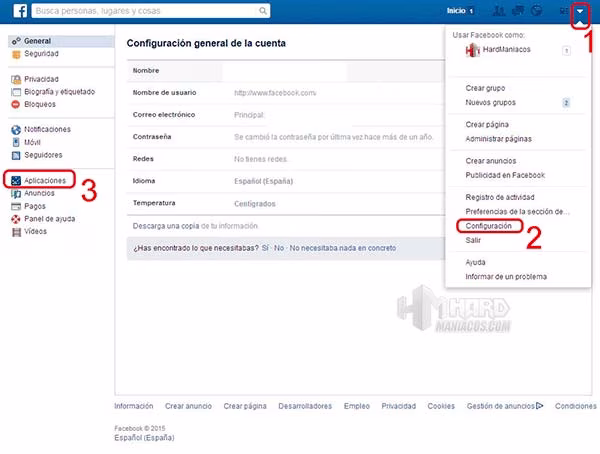
Task: Open footer Empleo link
Action: click(357, 406)
